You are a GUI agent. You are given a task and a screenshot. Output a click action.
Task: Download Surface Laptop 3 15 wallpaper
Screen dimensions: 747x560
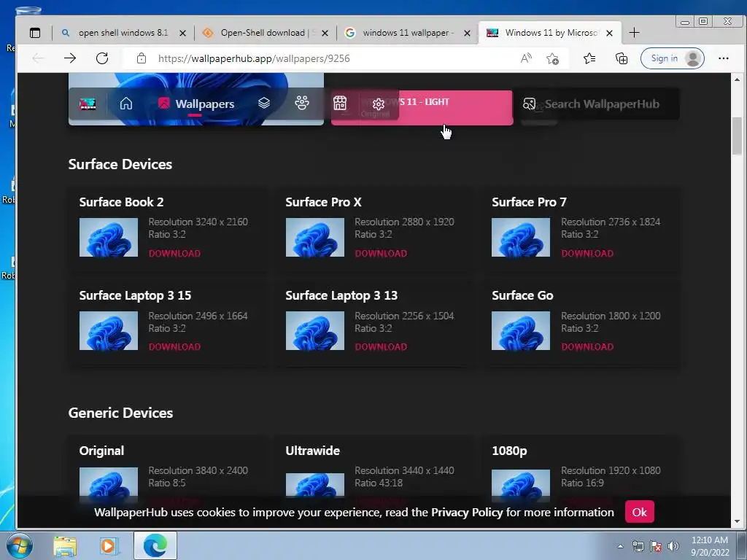(174, 346)
